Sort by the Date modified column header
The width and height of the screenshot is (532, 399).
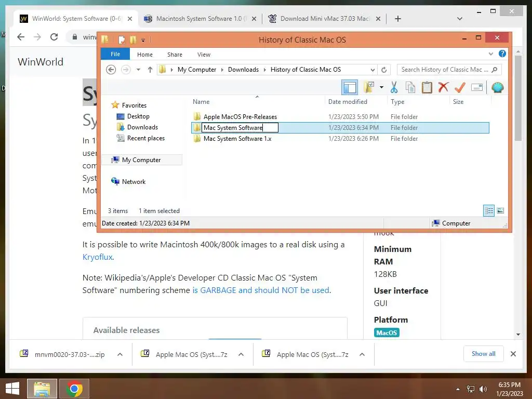[x=348, y=102]
